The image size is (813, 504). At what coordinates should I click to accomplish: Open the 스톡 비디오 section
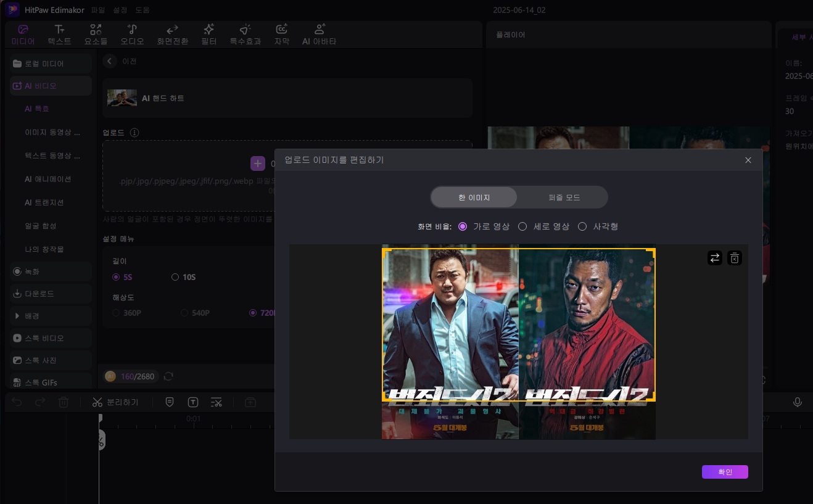click(x=51, y=338)
